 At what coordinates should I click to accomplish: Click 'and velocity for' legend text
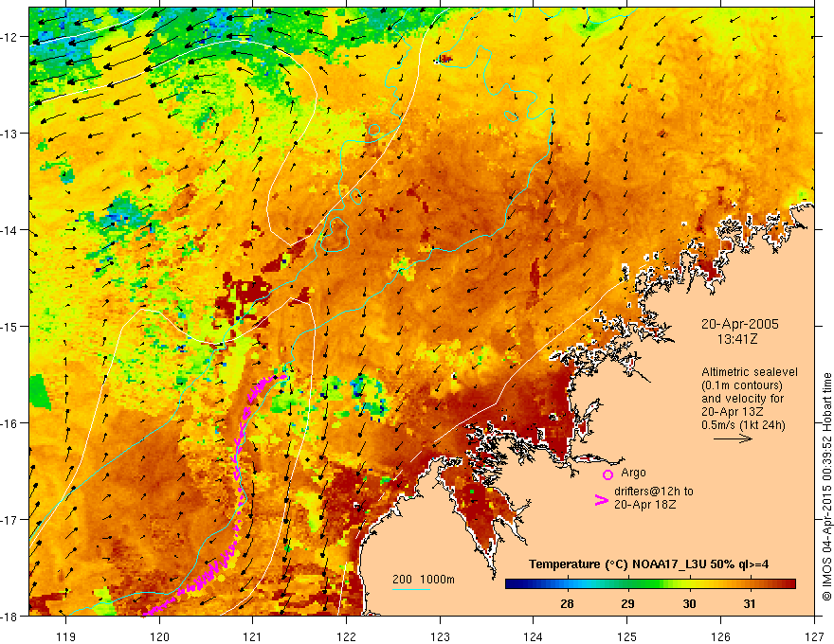coord(742,399)
